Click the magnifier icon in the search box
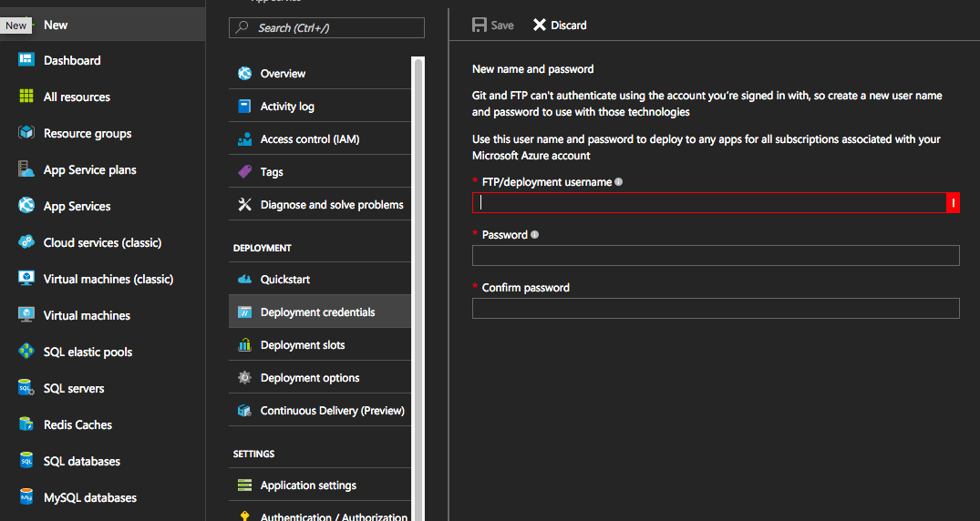The height and width of the screenshot is (521, 980). pos(242,26)
